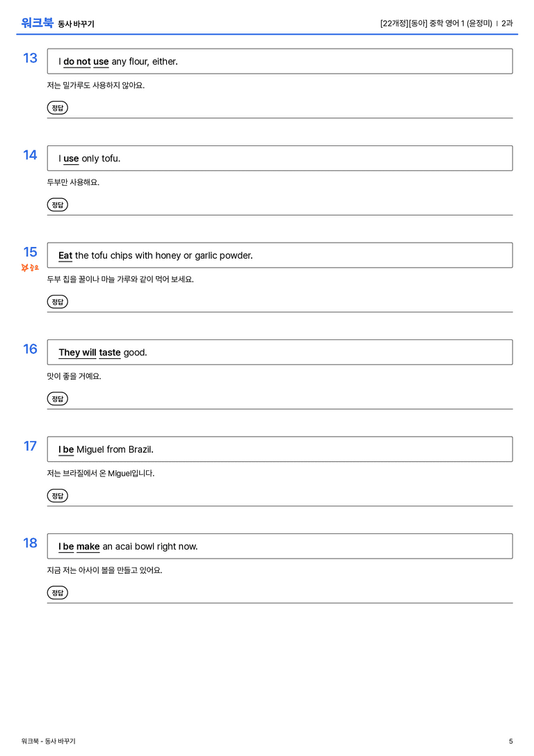Viewport: 534px width, 756px height.
Task: Select the 'I be Miguel from Brazil.' box
Action: pos(280,449)
